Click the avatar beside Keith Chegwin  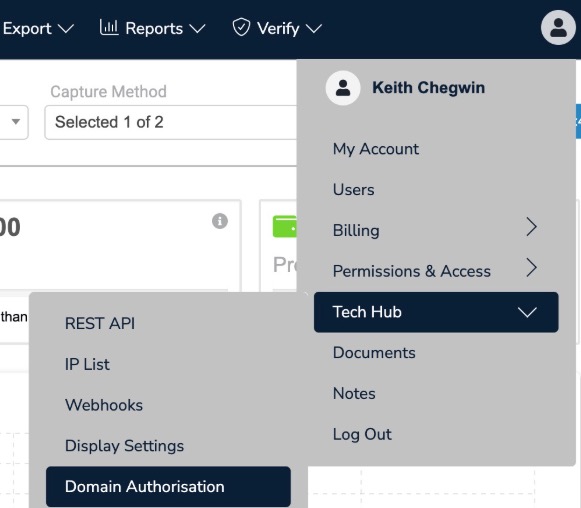coord(343,88)
